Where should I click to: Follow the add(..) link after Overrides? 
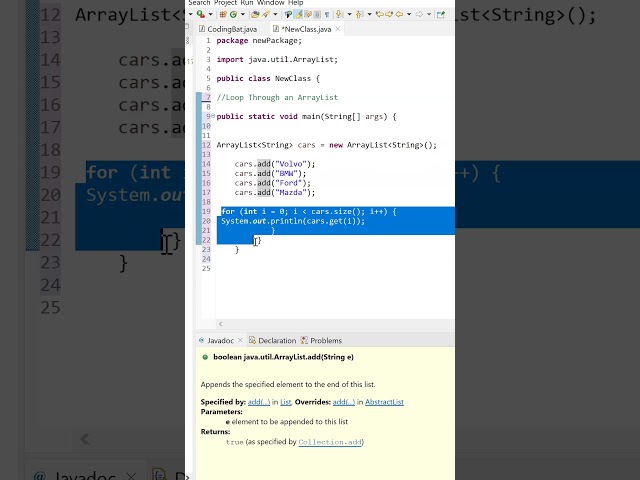(344, 402)
